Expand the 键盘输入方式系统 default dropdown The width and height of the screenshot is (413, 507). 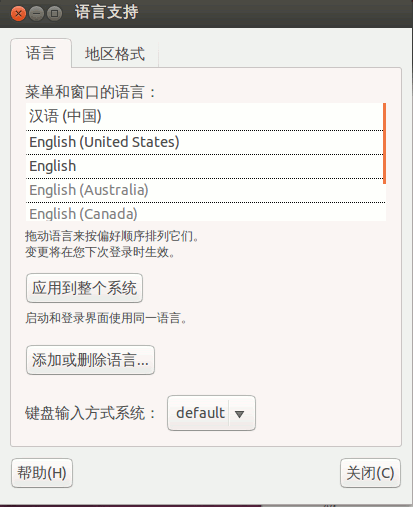[x=211, y=413]
